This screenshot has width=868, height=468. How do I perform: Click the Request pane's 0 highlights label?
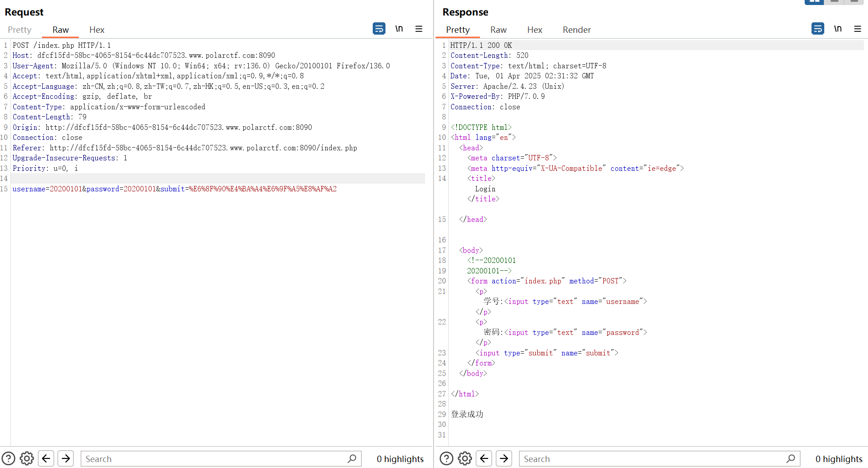[x=400, y=459]
